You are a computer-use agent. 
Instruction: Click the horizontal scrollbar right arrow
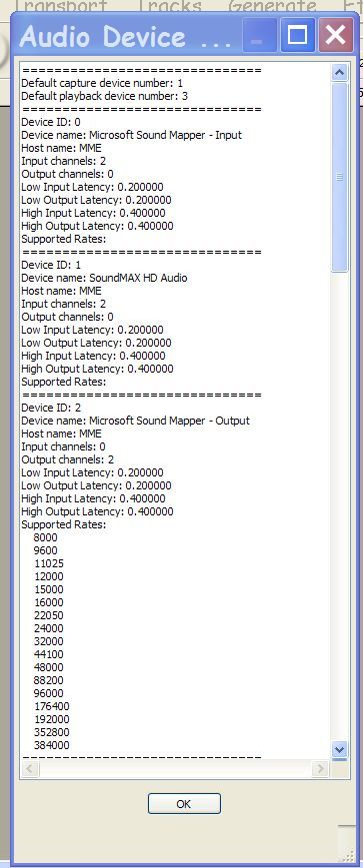tap(320, 768)
